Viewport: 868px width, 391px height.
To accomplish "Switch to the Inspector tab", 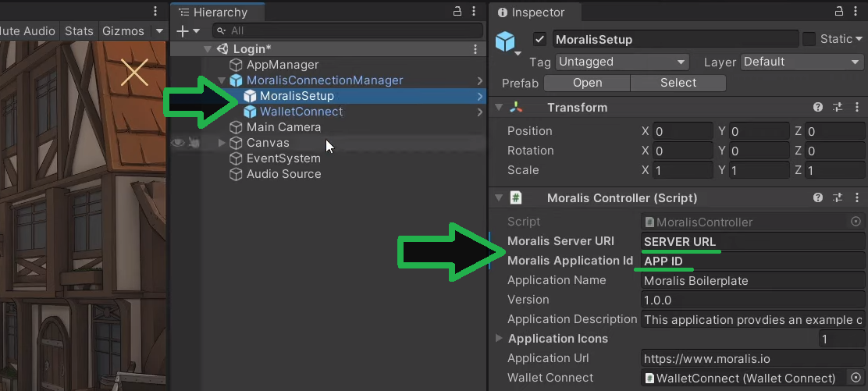I will [x=534, y=12].
